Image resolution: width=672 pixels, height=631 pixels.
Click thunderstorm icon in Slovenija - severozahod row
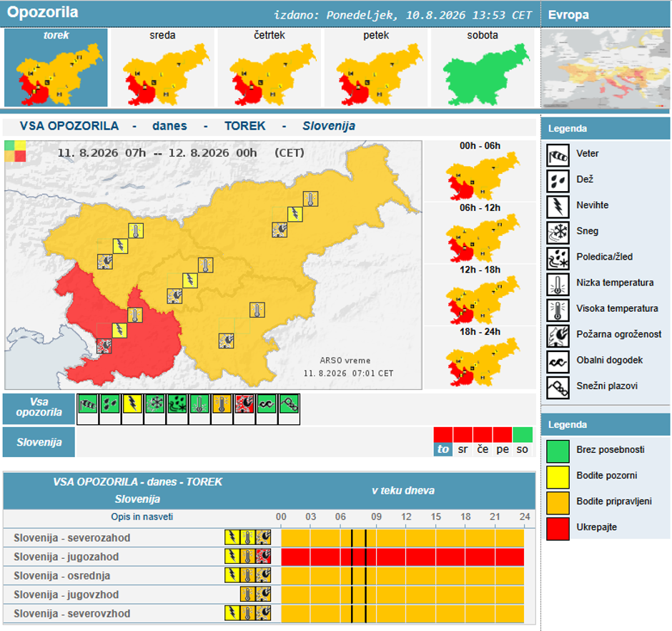pos(232,537)
